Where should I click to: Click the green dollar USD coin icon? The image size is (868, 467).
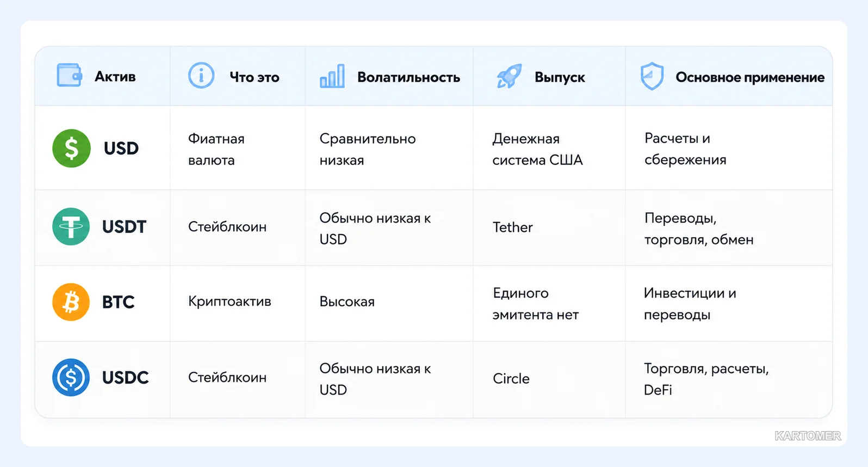coord(71,148)
